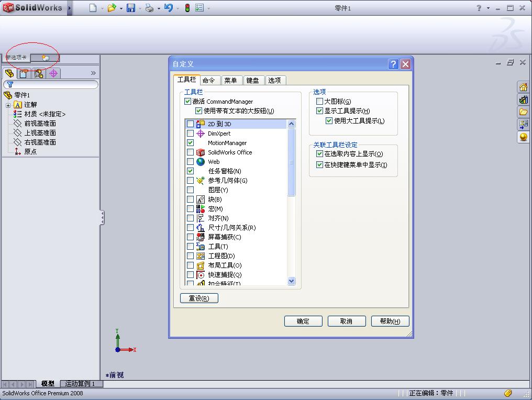Click the Rebuild traffic light icon

(187, 8)
